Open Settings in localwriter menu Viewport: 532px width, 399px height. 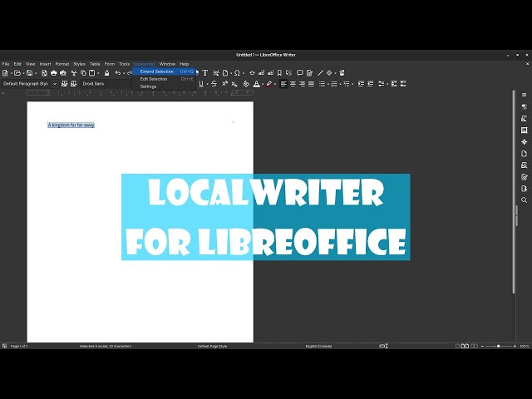click(x=164, y=86)
